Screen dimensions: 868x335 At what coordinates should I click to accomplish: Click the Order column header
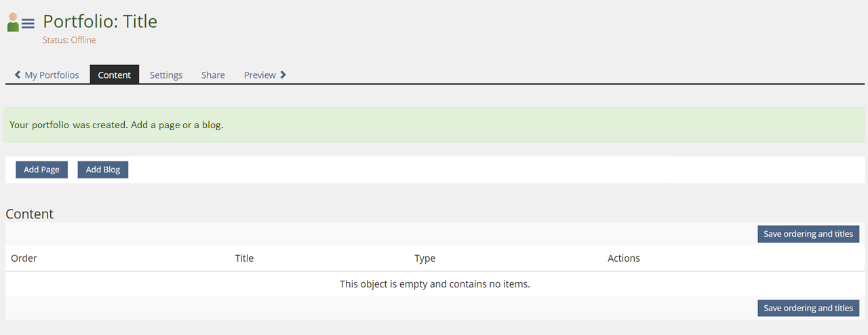[x=24, y=258]
